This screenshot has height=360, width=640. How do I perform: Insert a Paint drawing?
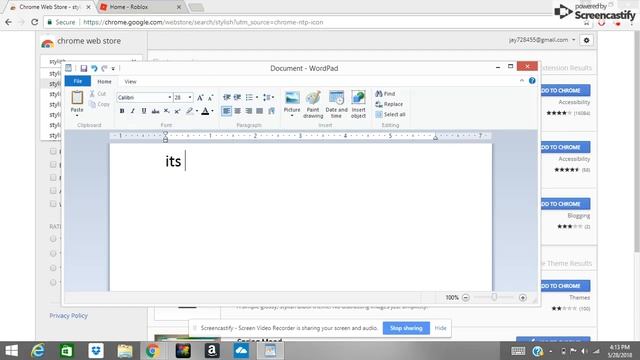[x=313, y=104]
